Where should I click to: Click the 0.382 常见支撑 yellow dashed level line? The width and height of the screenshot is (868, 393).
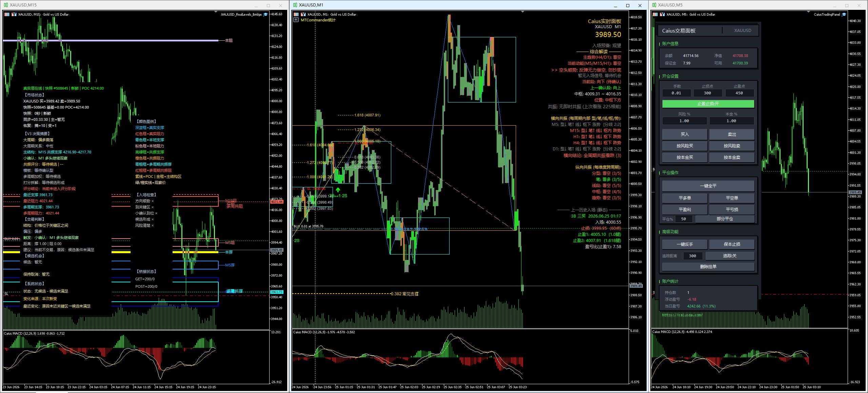341,294
